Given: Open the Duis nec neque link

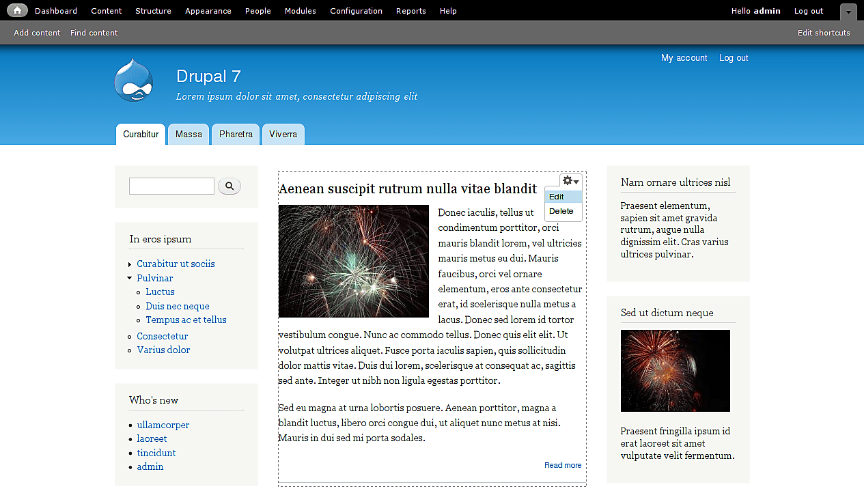Looking at the screenshot, I should (178, 306).
